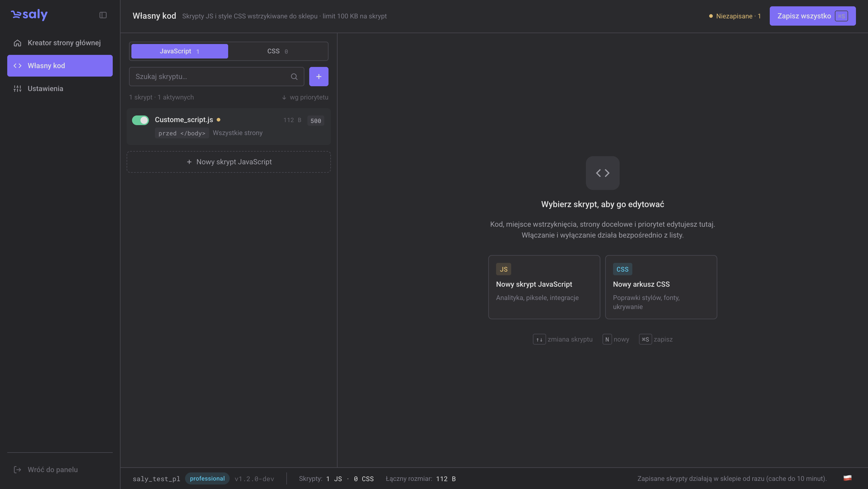Click the N key hint for new
This screenshot has width=868, height=489.
607,339
